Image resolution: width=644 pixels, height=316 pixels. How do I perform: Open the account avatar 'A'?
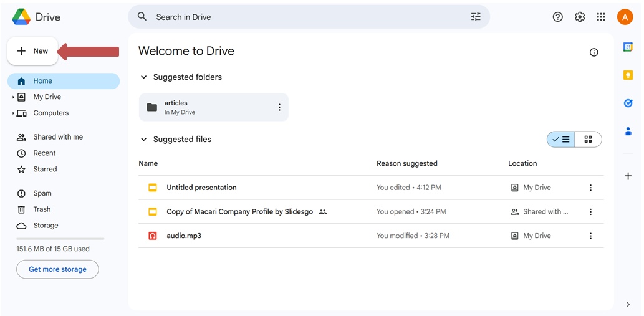[x=625, y=17]
